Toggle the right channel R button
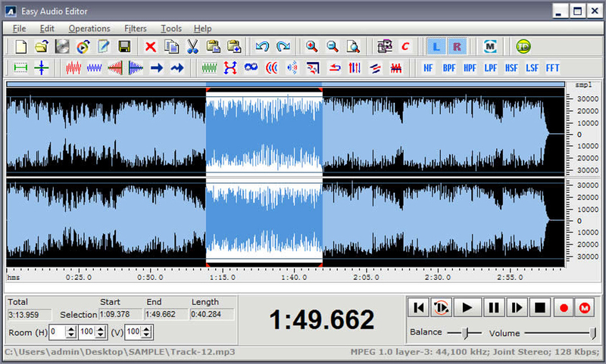The height and width of the screenshot is (364, 606). 457,47
